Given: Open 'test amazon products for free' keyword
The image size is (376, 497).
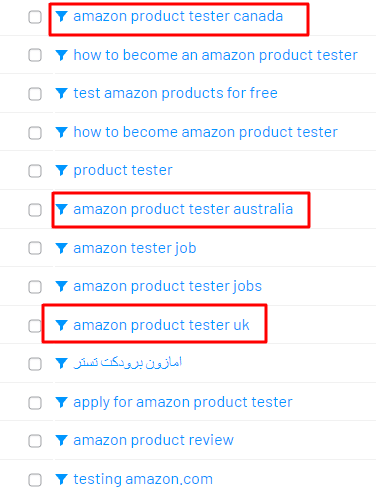Looking at the screenshot, I should [x=175, y=93].
